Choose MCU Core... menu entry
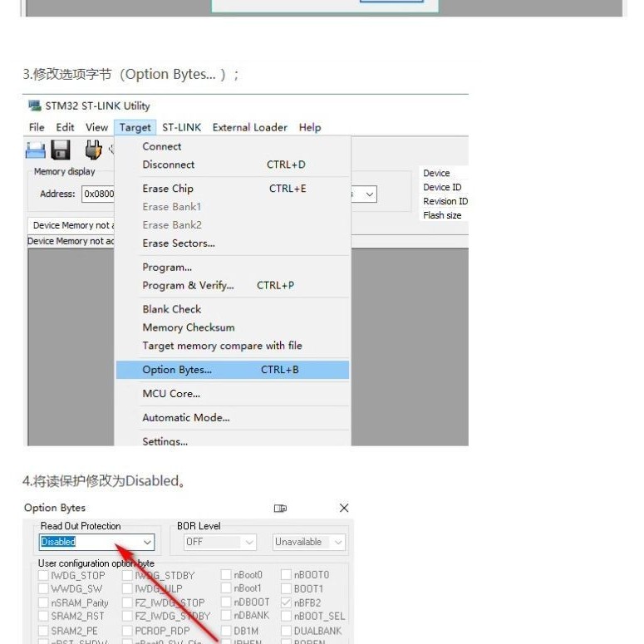Viewport: 644px width, 644px height. [233, 394]
